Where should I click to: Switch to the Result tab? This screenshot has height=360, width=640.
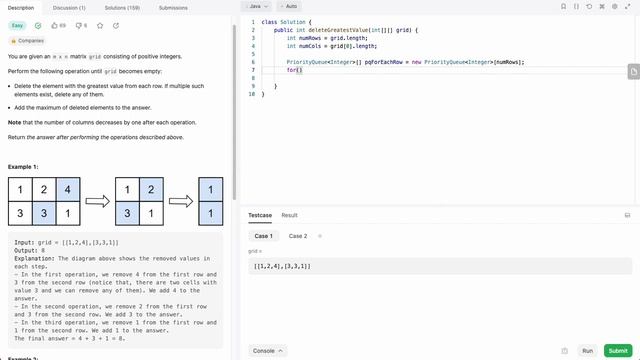click(289, 215)
